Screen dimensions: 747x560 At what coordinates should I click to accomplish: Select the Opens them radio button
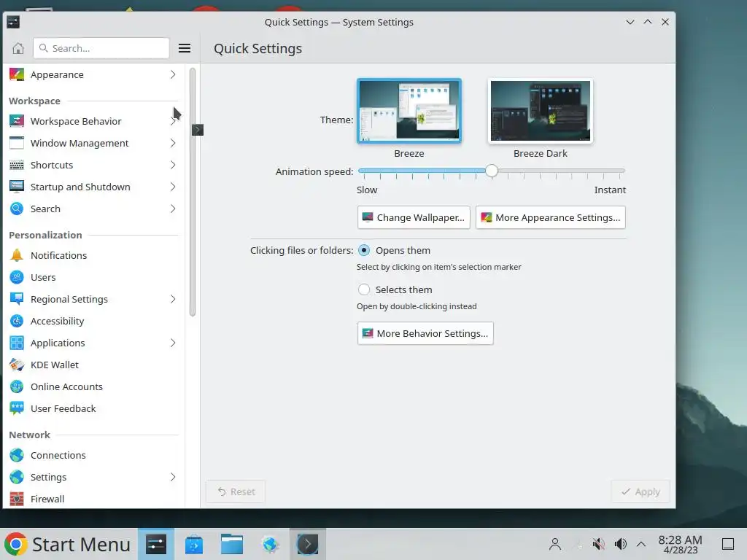click(x=364, y=251)
